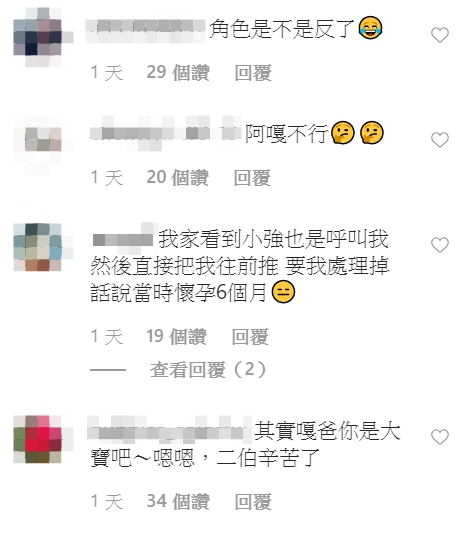Open avatar of the first commenter
The height and width of the screenshot is (533, 471).
[37, 37]
